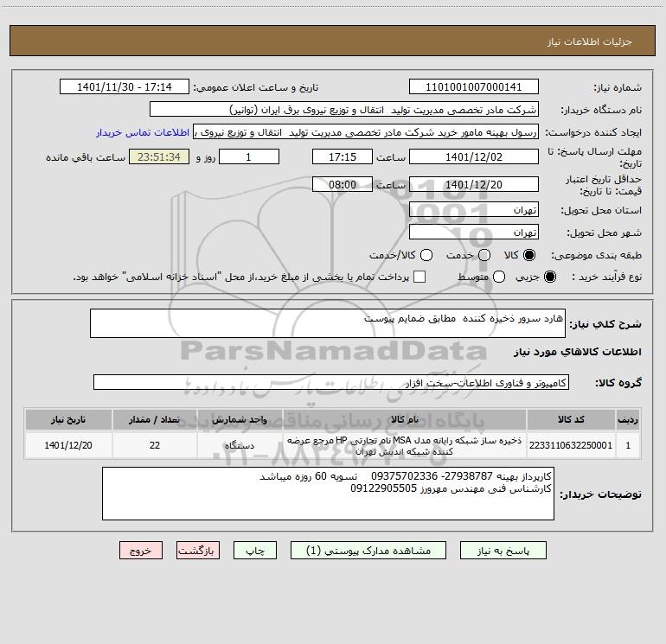The image size is (666, 644).
Task: Click the quantity cell 22
Action: pyautogui.click(x=155, y=445)
